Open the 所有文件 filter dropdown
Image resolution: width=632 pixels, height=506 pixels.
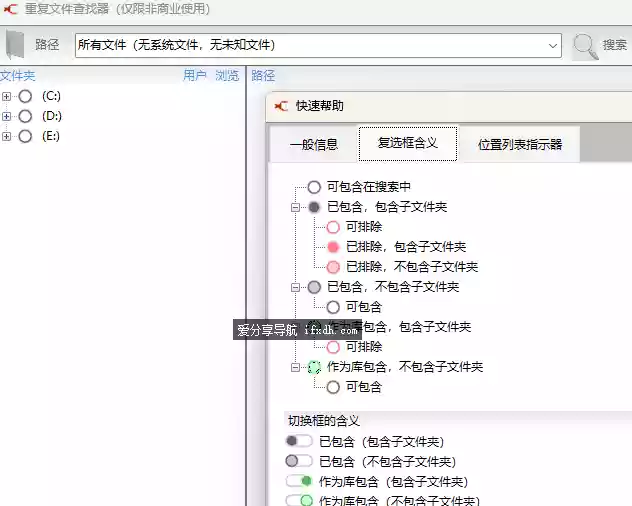coord(318,45)
